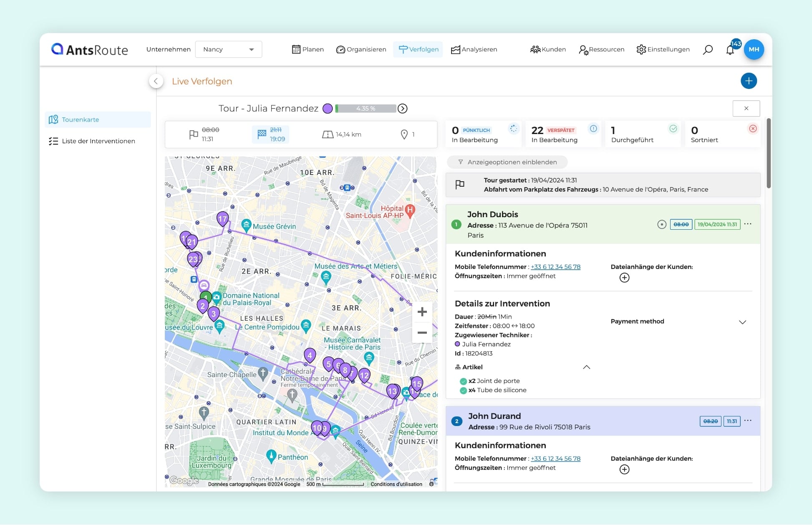Add customer attachment for John Dubois

tap(624, 278)
